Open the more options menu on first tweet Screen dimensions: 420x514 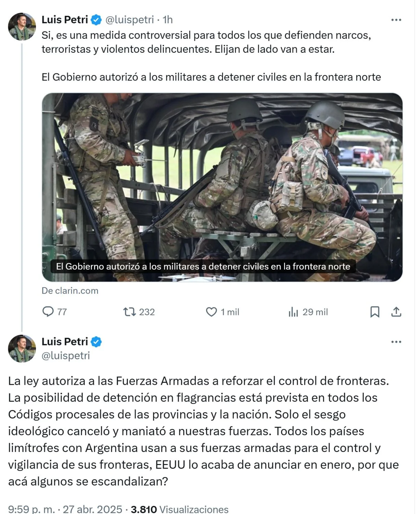(x=396, y=20)
